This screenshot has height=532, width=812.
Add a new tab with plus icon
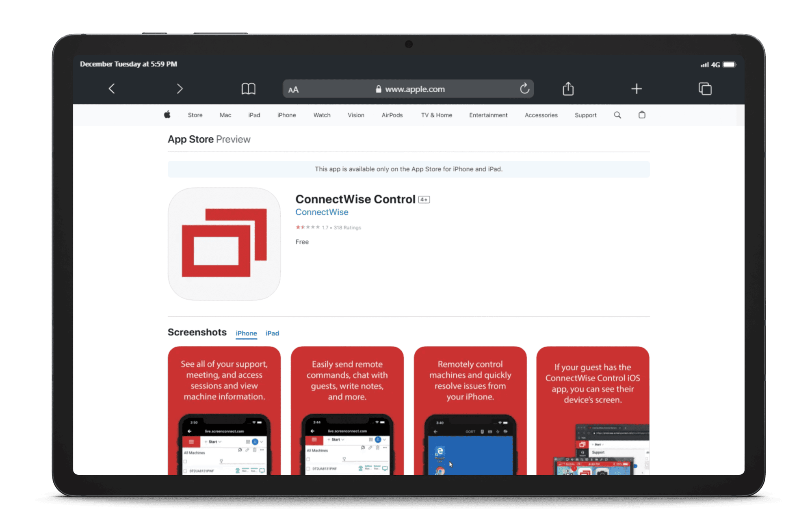coord(637,89)
